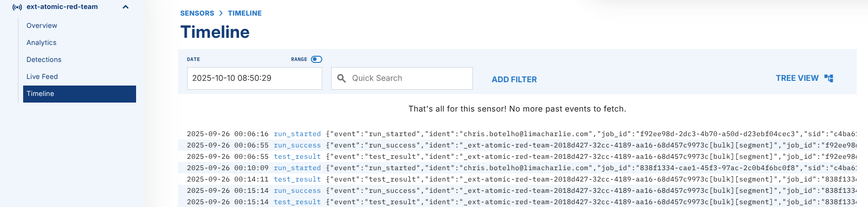
Task: Open the Overview page
Action: coord(42,26)
